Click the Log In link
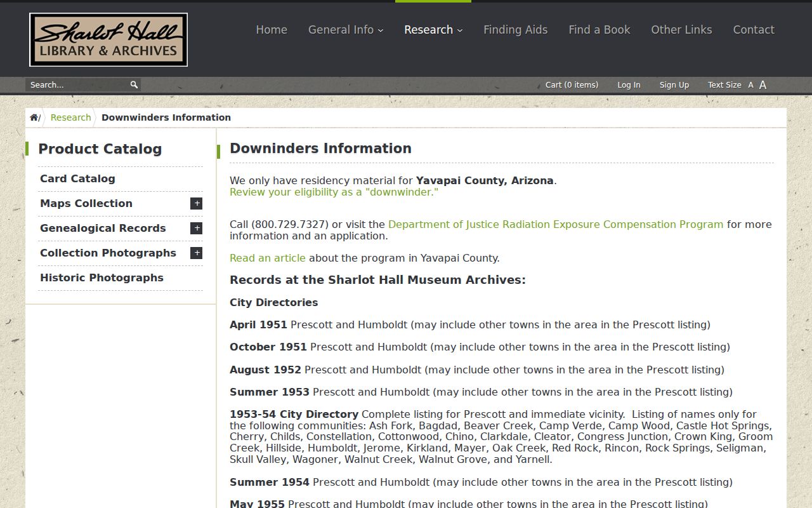The image size is (812, 508). click(x=629, y=85)
